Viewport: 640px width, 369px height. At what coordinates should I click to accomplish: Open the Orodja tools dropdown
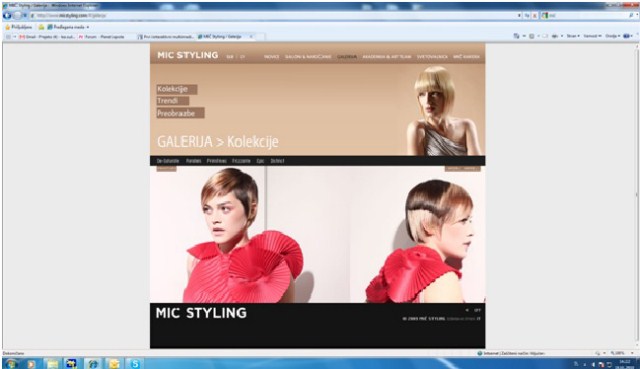[613, 36]
